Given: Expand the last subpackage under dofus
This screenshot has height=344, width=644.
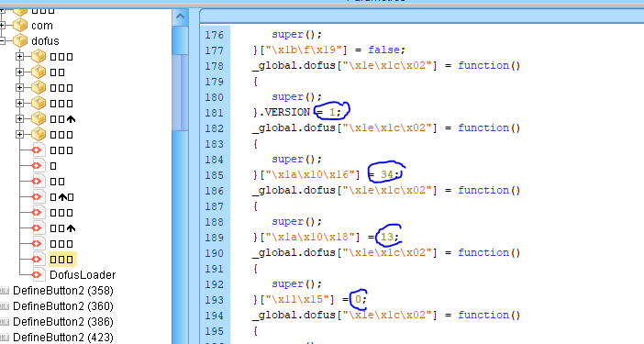Looking at the screenshot, I should [x=19, y=135].
